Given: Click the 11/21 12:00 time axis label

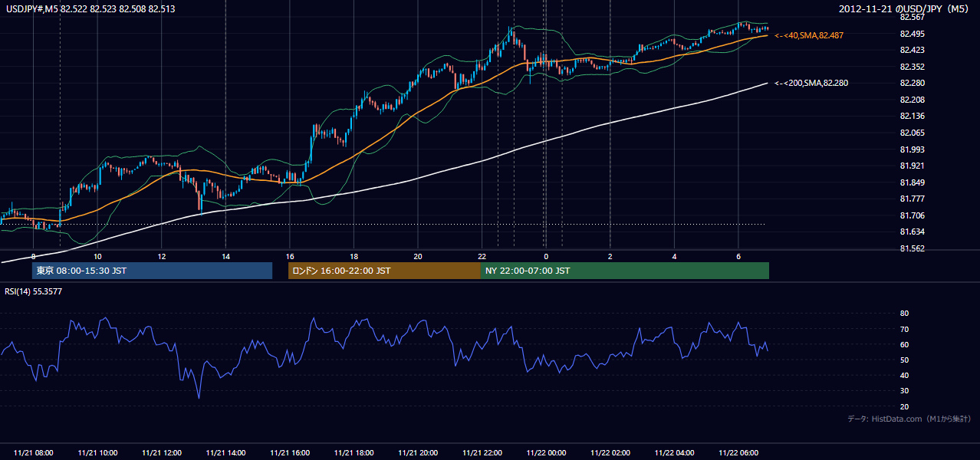Looking at the screenshot, I should point(162,453).
